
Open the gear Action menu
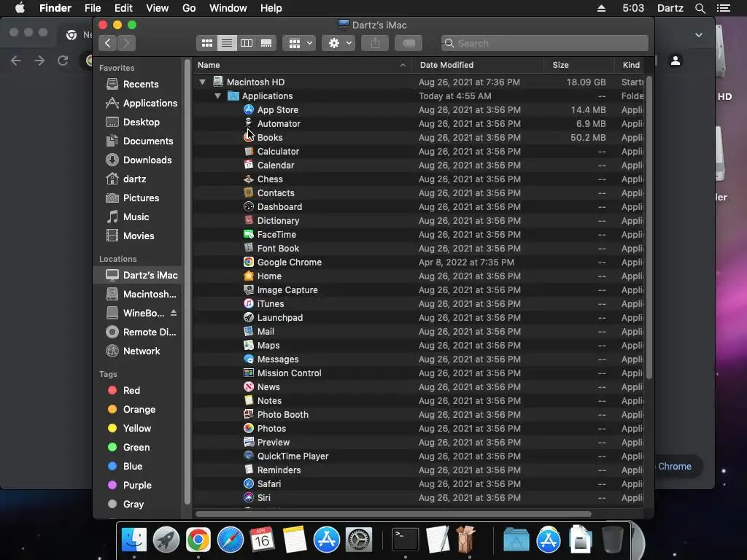338,43
